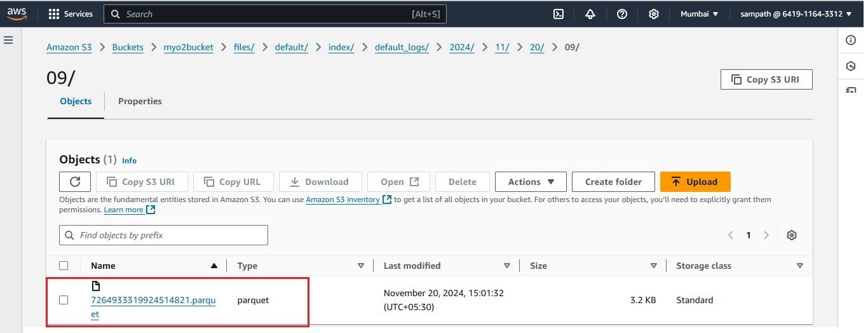This screenshot has width=868, height=333.
Task: Open the AWS home logo
Action: [x=17, y=14]
